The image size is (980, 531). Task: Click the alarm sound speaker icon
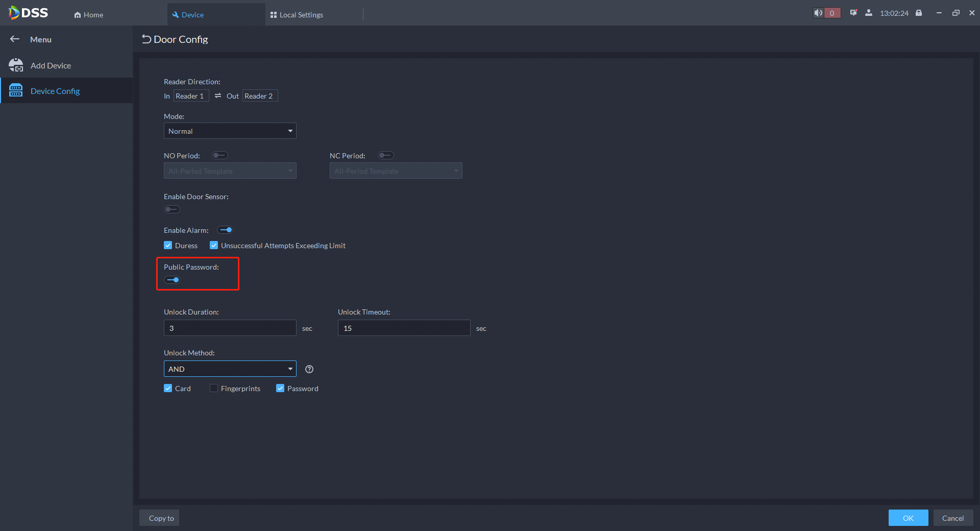click(818, 13)
